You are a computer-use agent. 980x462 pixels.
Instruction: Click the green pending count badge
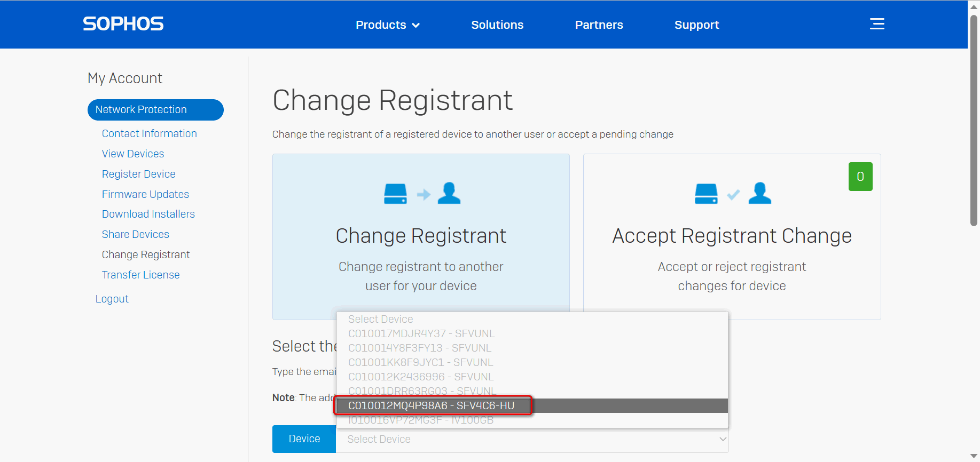[x=860, y=177]
